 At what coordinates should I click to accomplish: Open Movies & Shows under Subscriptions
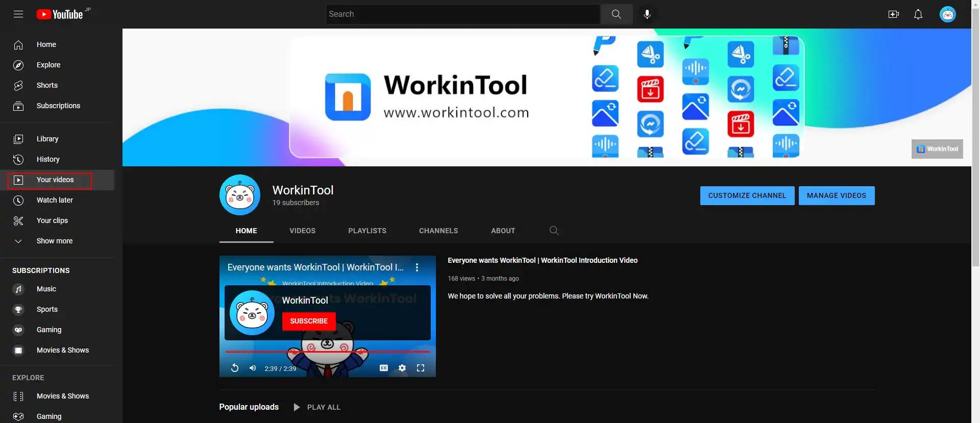[57, 351]
